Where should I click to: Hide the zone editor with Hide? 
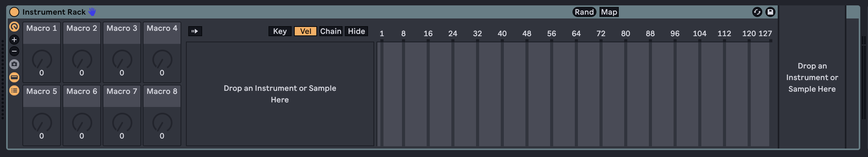tap(356, 31)
